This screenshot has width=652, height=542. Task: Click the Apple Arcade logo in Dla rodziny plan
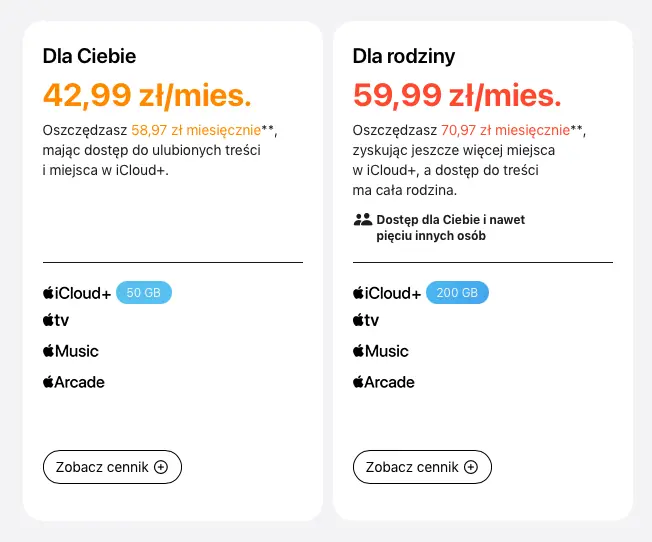pos(384,382)
